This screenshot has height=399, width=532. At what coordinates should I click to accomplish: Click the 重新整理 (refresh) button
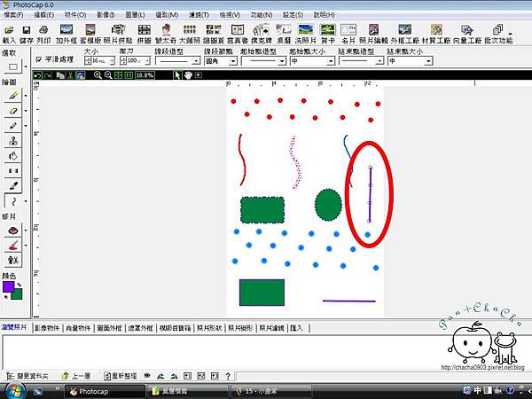(x=120, y=376)
